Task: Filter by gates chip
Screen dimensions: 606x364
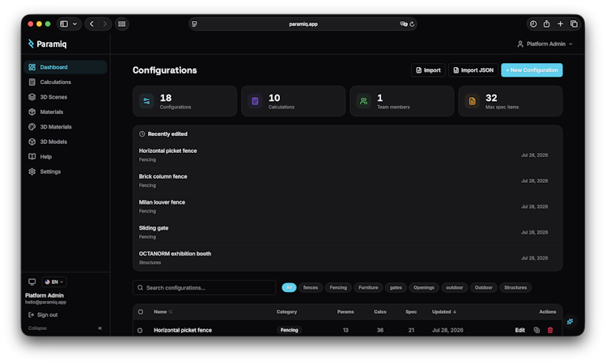Action: click(396, 287)
